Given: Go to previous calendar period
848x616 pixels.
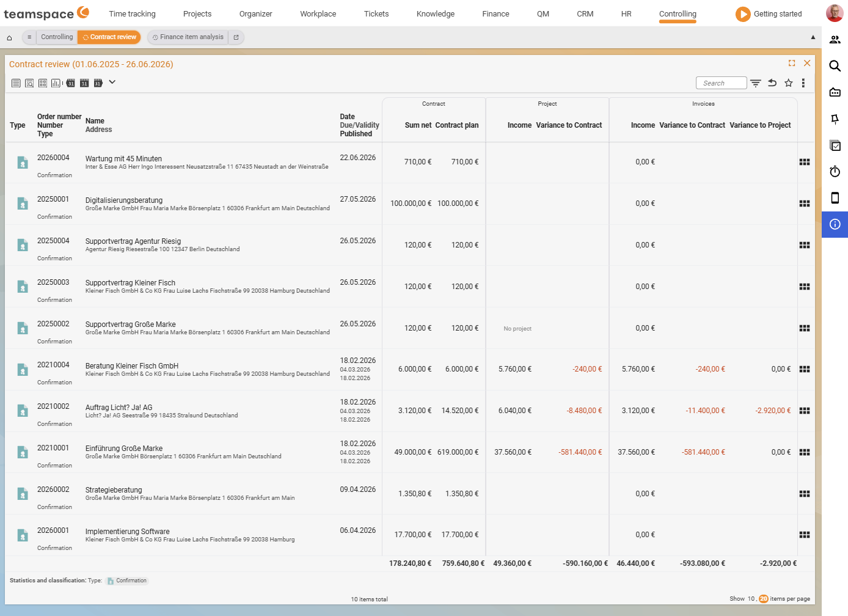Looking at the screenshot, I should point(71,83).
